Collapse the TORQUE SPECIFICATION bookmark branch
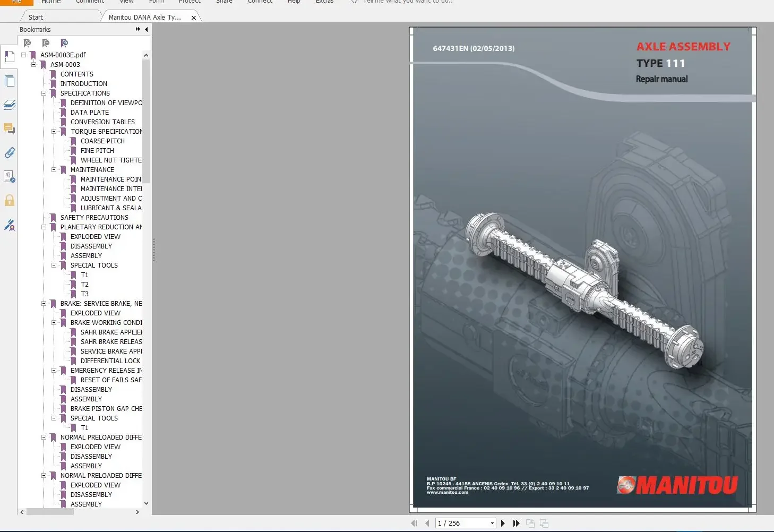774x532 pixels. [54, 132]
